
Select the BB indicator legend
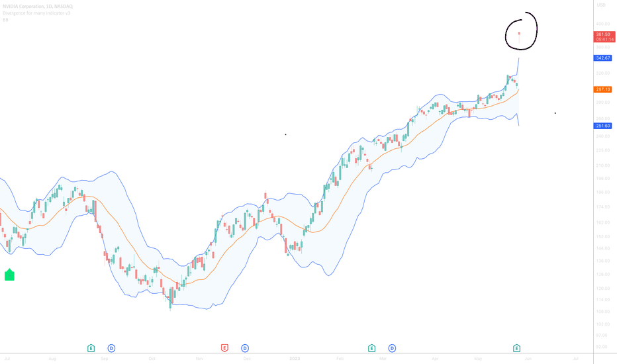(5, 20)
